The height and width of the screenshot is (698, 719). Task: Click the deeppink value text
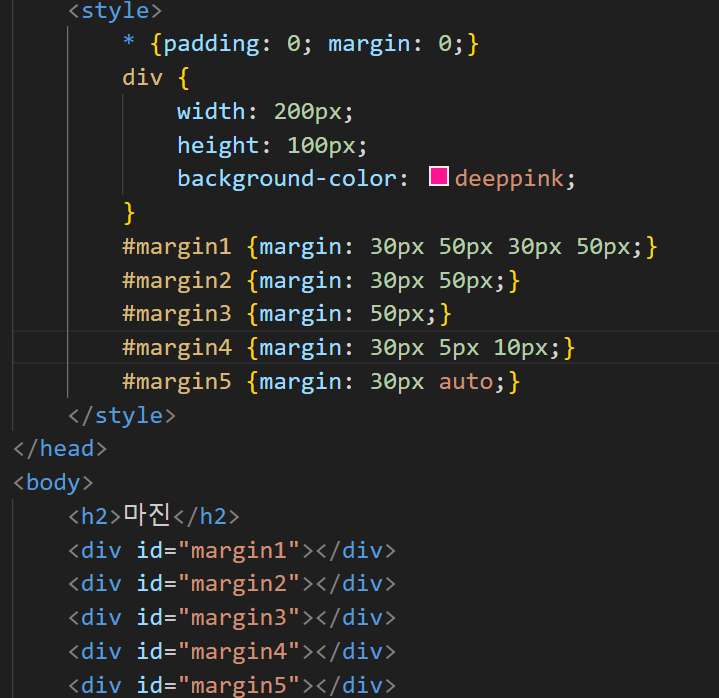pos(509,178)
